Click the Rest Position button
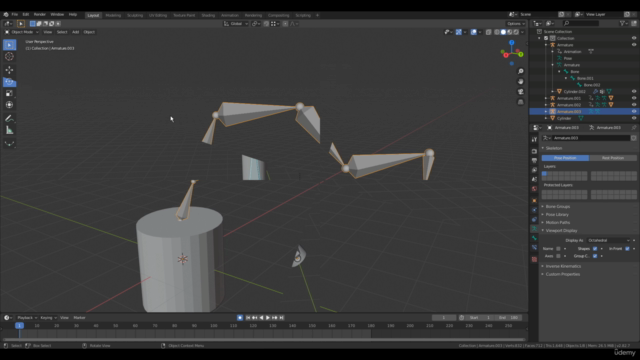This screenshot has width=640, height=360. (613, 158)
